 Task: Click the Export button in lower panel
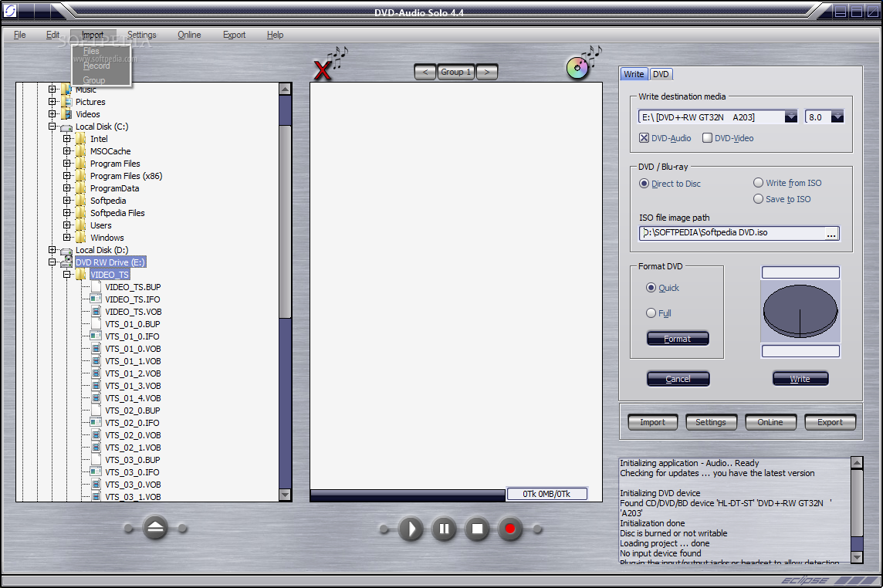(830, 422)
